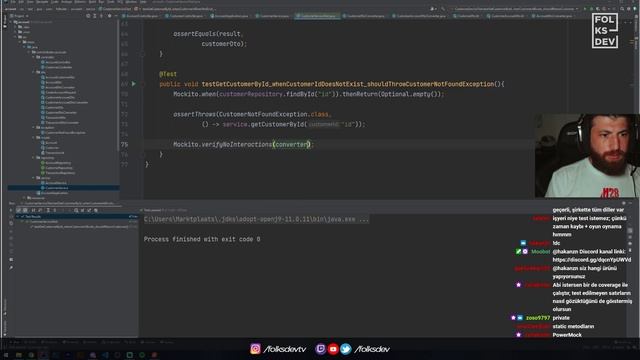640x360 pixels.
Task: Select the Test Results row
Action: pos(77,216)
